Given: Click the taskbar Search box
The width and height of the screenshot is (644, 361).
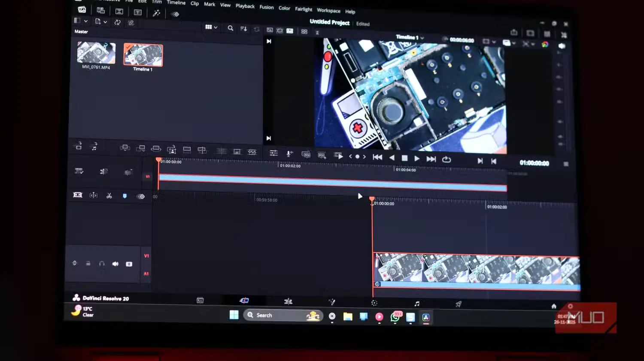Looking at the screenshot, I should click(283, 316).
